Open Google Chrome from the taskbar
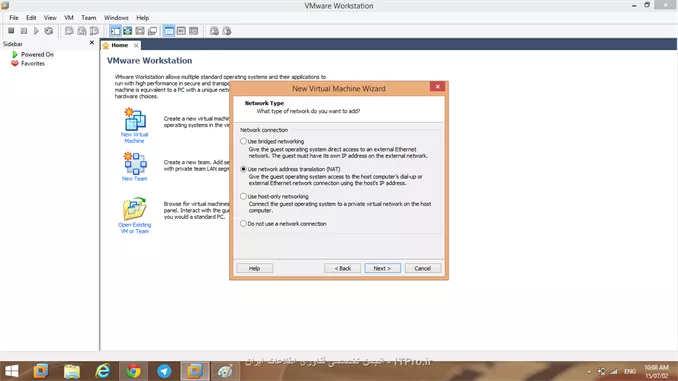 coord(134,371)
